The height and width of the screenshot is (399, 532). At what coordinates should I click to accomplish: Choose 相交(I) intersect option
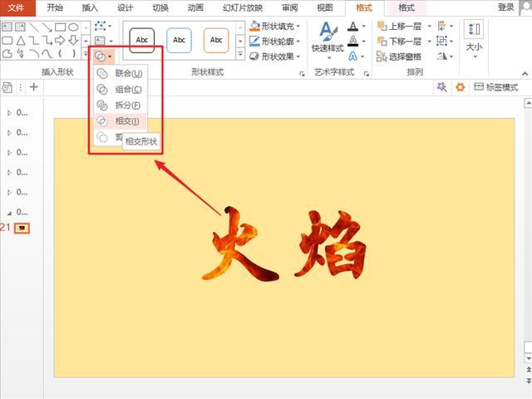pos(121,121)
